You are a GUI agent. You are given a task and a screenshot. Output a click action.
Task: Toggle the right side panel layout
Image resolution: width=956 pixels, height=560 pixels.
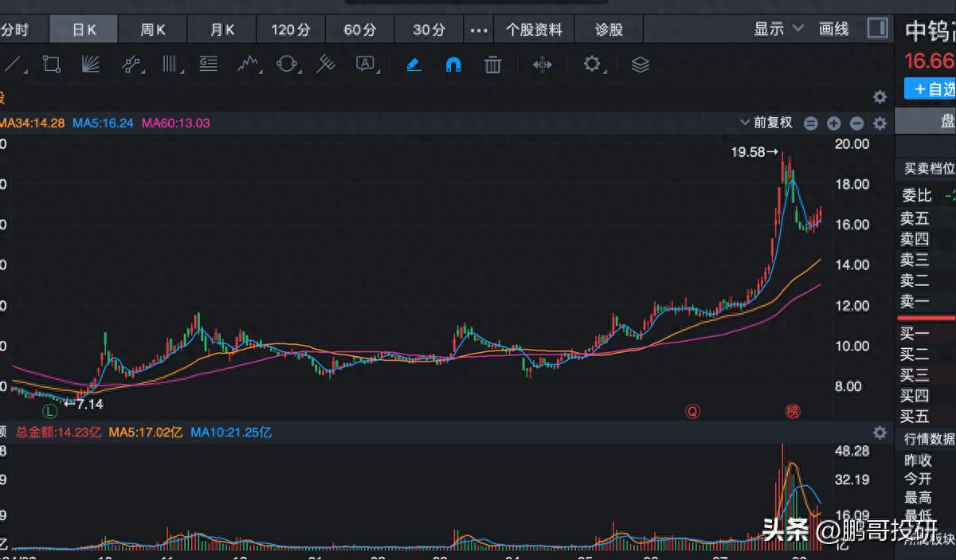(x=877, y=29)
